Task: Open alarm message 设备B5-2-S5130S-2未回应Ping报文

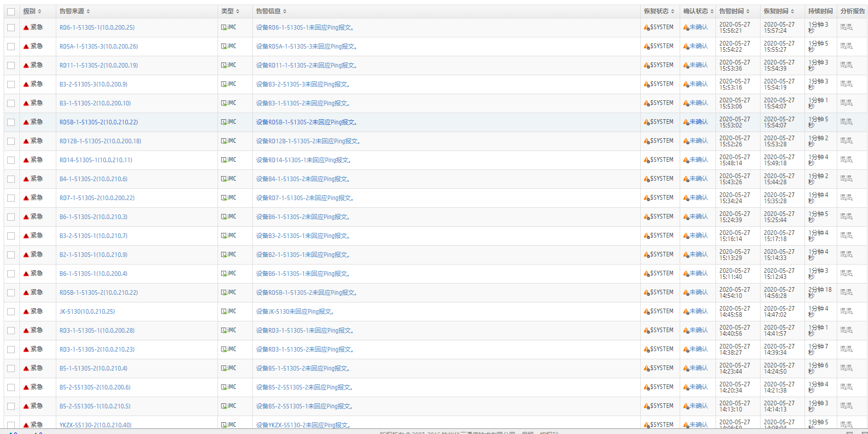Action: (x=305, y=387)
